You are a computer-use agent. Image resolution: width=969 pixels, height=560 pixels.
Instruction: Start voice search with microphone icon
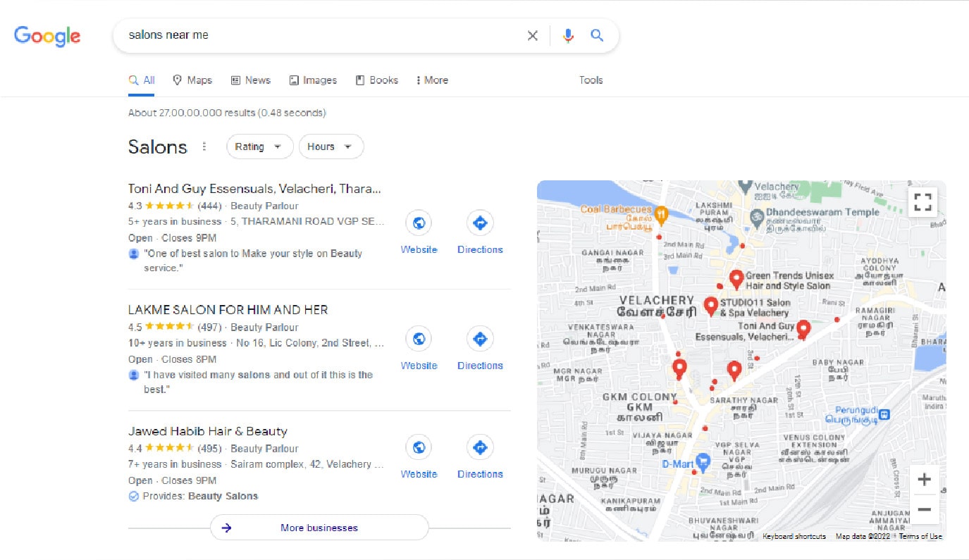pyautogui.click(x=568, y=35)
